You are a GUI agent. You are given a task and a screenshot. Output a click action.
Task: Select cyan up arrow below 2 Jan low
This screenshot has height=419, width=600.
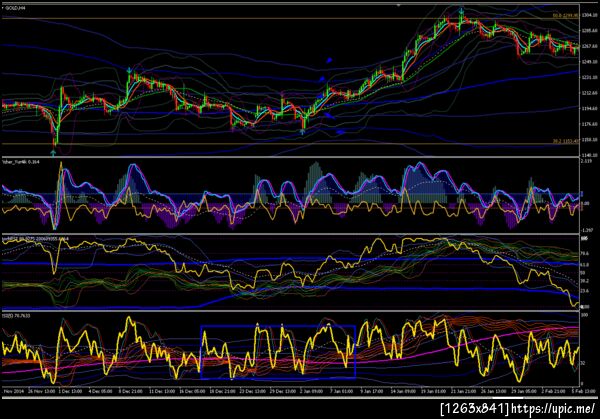pos(302,132)
